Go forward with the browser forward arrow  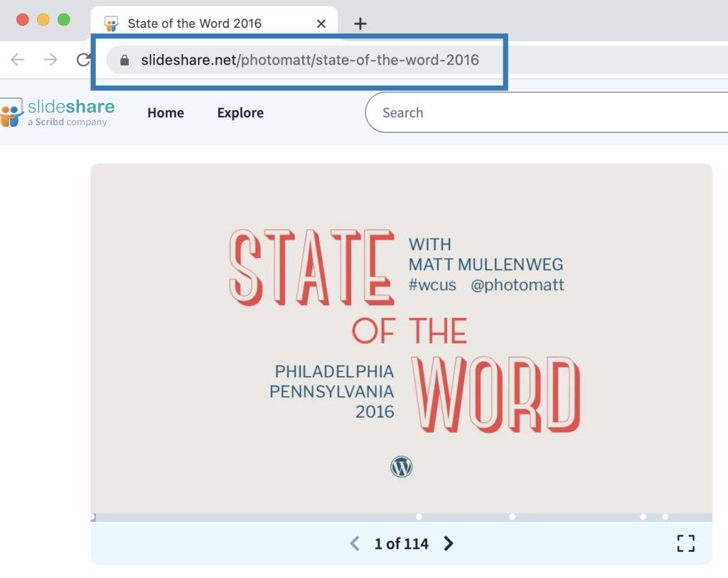coord(50,60)
